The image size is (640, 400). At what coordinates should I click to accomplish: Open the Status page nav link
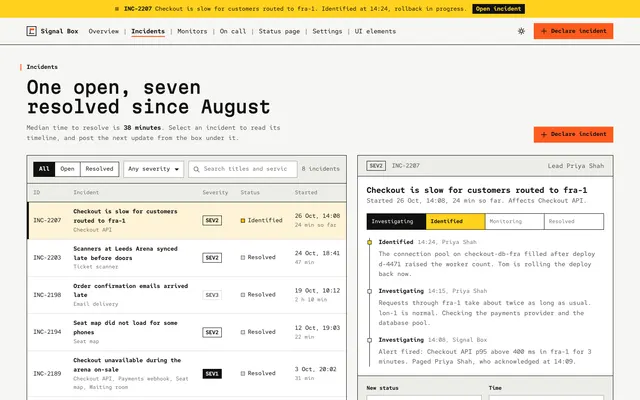[279, 31]
